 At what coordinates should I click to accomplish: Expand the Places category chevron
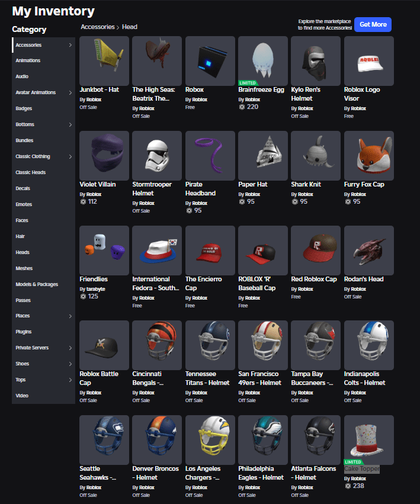[70, 316]
